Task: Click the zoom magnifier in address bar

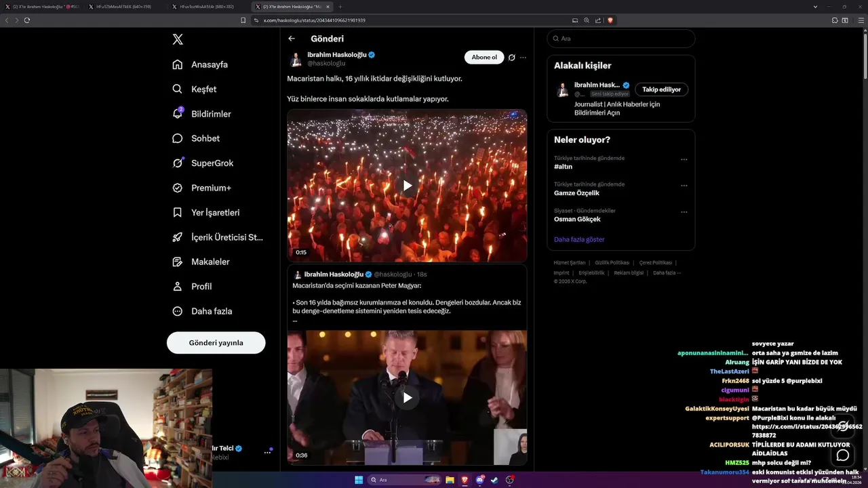Action: pos(587,20)
